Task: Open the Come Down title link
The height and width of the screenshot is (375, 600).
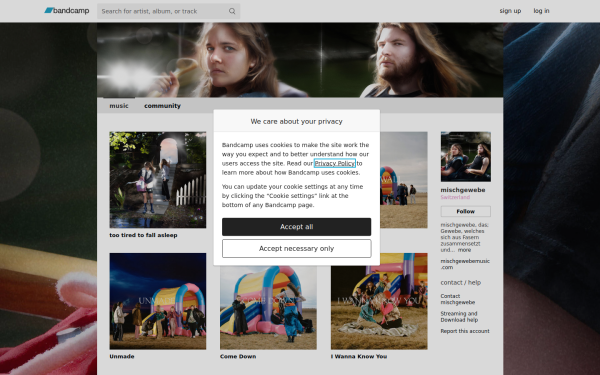Action: (x=238, y=356)
